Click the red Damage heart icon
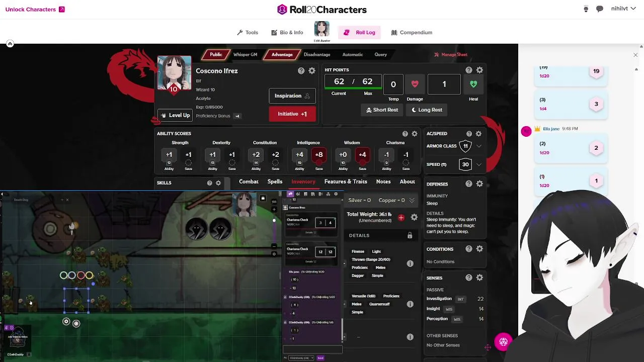644x362 pixels. coord(415,84)
